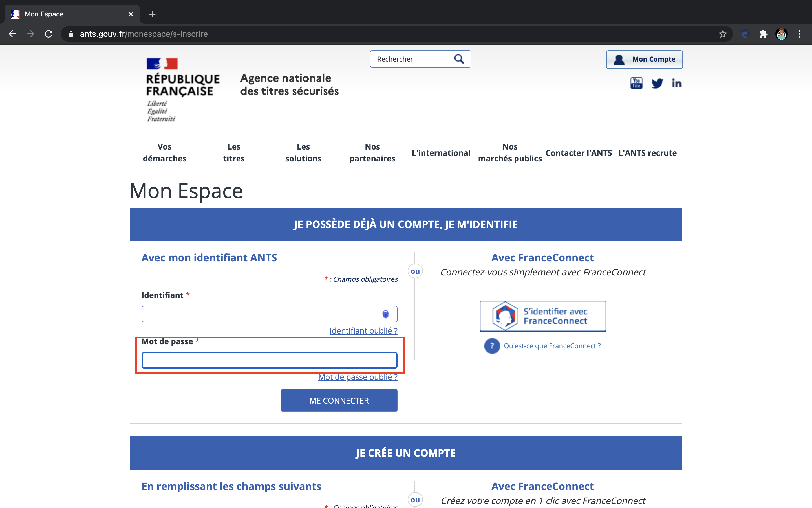Follow the Mot de passe oublié link
812x508 pixels.
pos(358,377)
